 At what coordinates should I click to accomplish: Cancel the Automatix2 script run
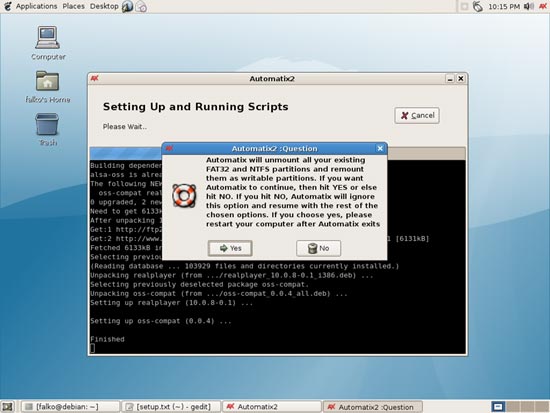click(x=417, y=115)
